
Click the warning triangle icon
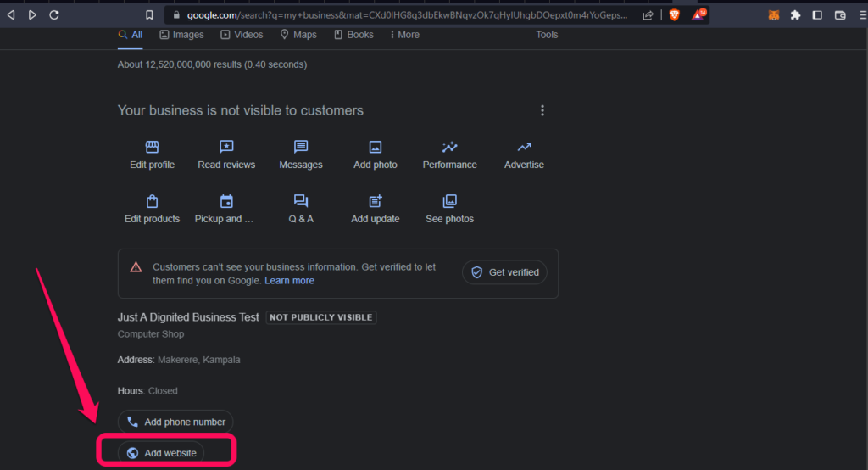click(x=136, y=267)
